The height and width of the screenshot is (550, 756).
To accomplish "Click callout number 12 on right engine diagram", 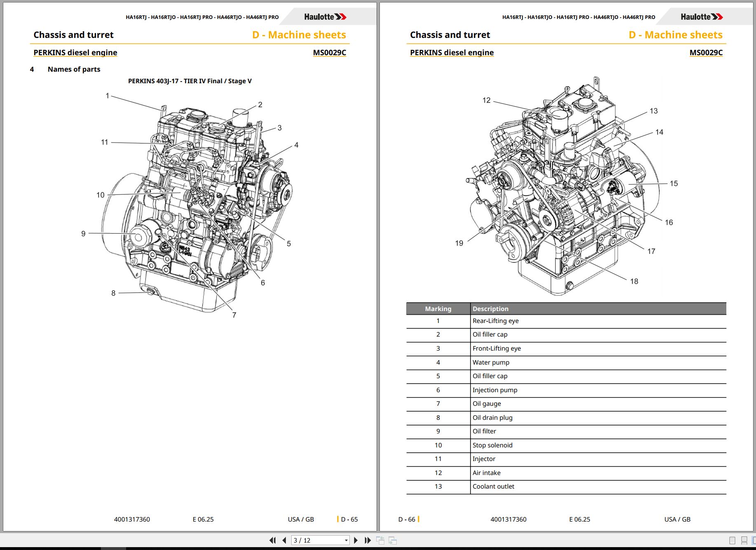I will pos(487,100).
